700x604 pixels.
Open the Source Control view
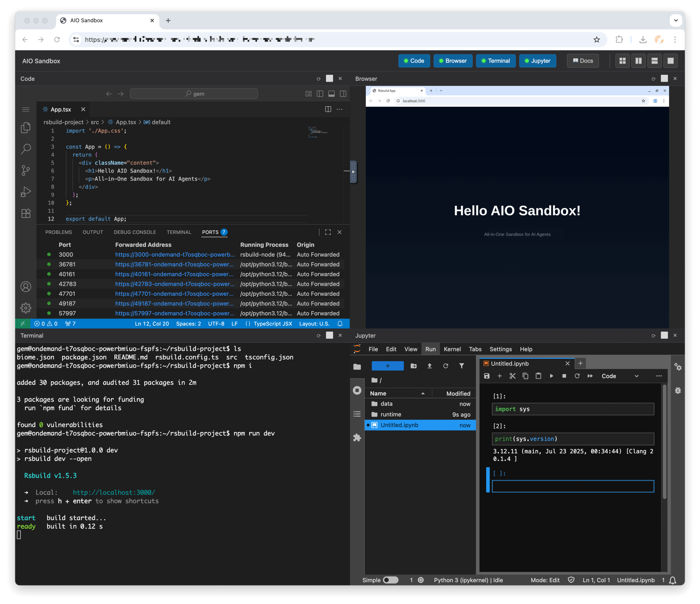(x=26, y=171)
